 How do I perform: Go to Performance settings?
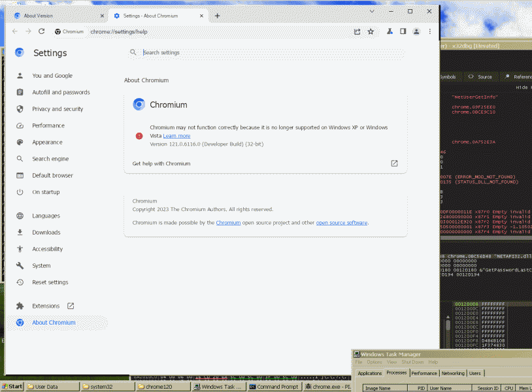48,125
